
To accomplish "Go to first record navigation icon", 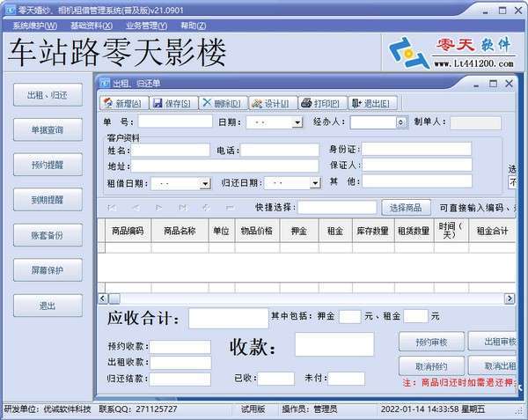I will 112,208.
